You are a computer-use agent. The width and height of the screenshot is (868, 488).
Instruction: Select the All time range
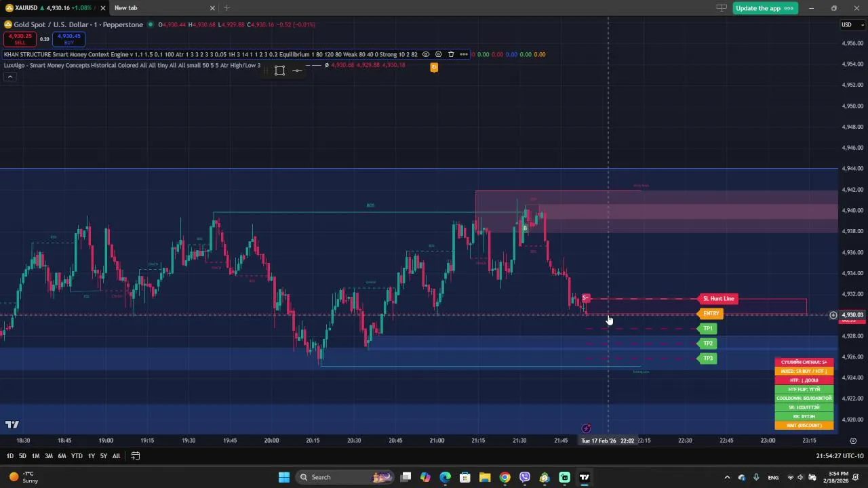point(116,456)
